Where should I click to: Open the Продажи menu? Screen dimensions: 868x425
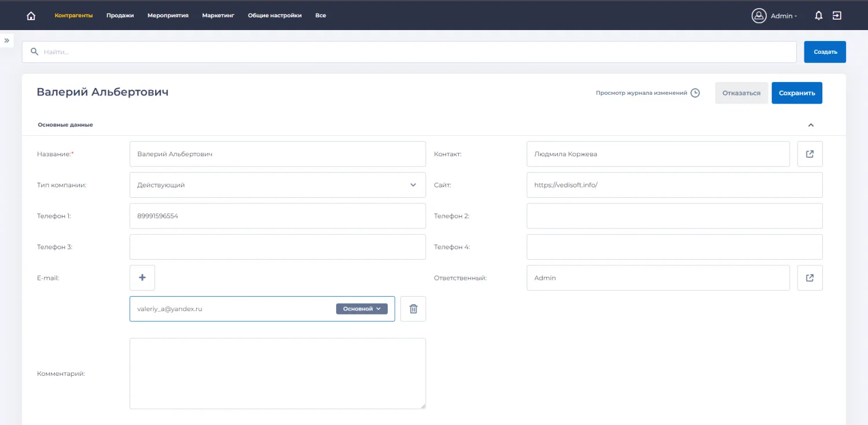(x=120, y=16)
